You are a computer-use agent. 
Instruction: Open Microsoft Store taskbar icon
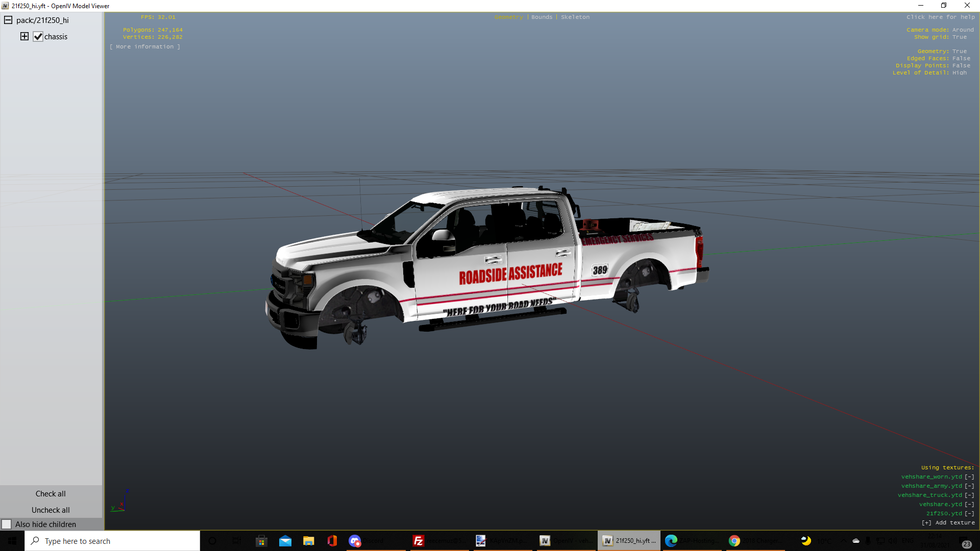[x=261, y=541]
